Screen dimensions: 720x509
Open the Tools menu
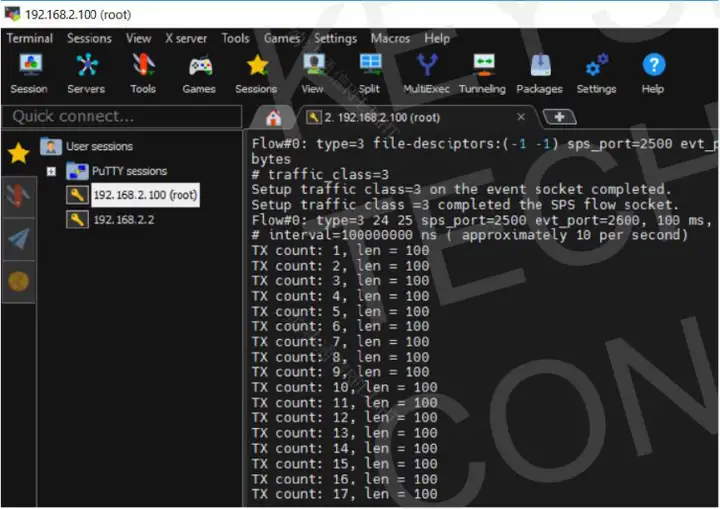[x=235, y=38]
